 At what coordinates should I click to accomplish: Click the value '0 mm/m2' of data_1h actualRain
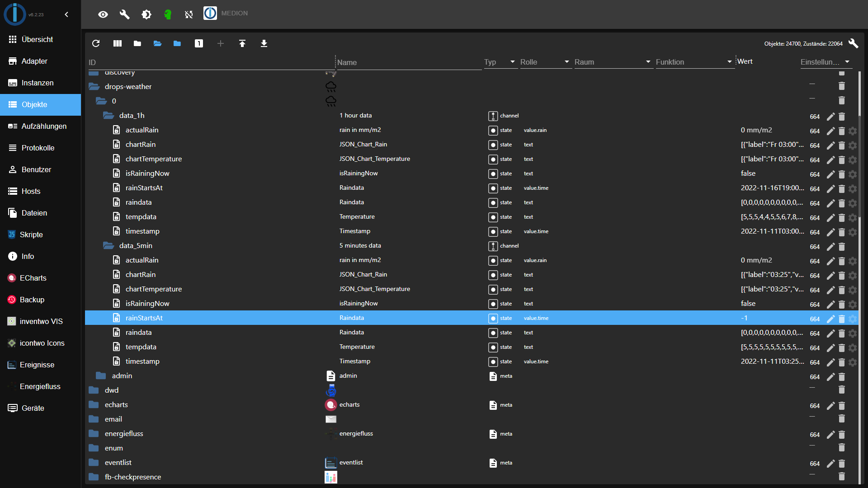pyautogui.click(x=756, y=130)
